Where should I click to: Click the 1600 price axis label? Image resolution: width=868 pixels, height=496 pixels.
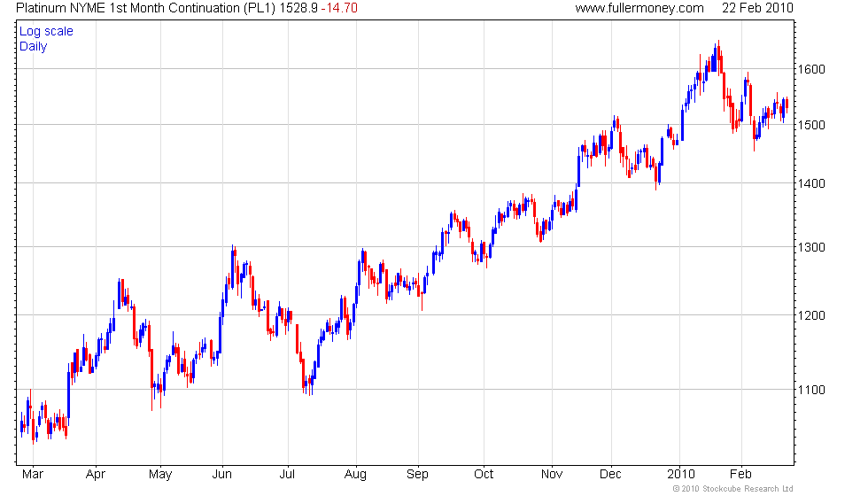pos(811,69)
